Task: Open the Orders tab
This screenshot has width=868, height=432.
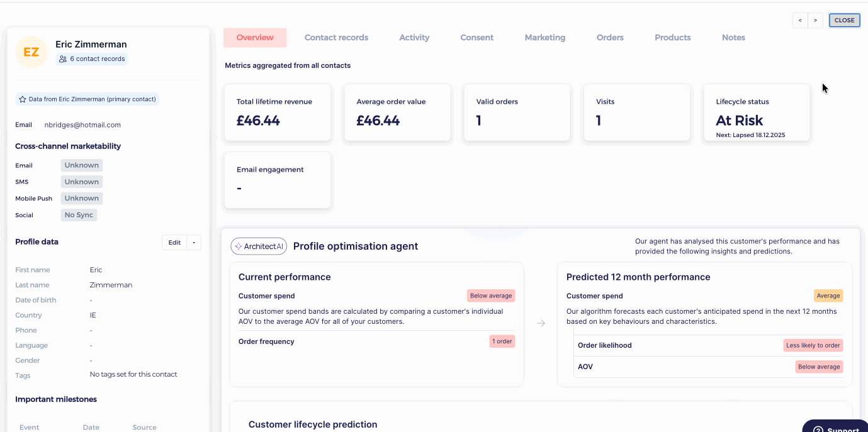Action: (610, 38)
